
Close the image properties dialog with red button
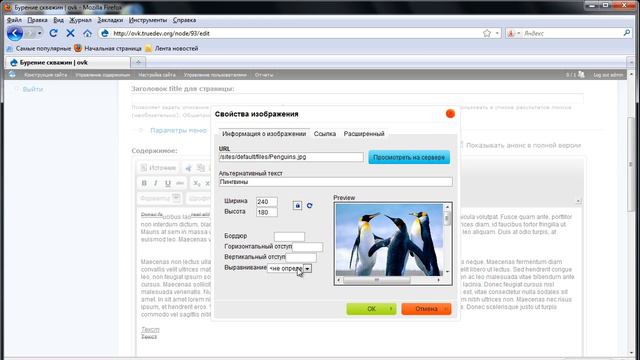point(450,114)
